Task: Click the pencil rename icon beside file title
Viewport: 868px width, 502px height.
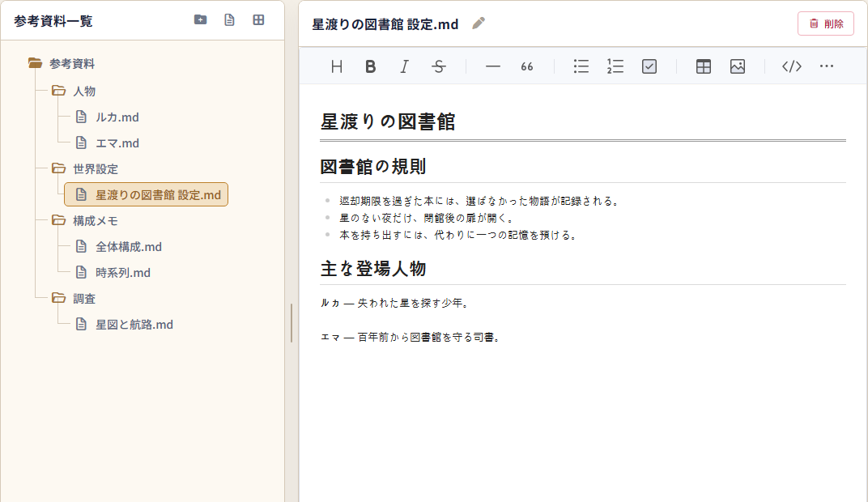Action: coord(479,23)
